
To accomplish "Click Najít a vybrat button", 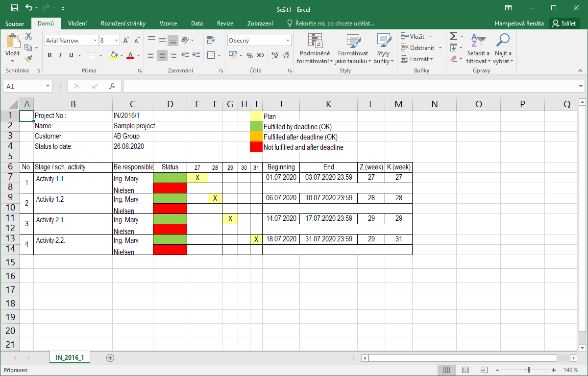I will [x=503, y=49].
